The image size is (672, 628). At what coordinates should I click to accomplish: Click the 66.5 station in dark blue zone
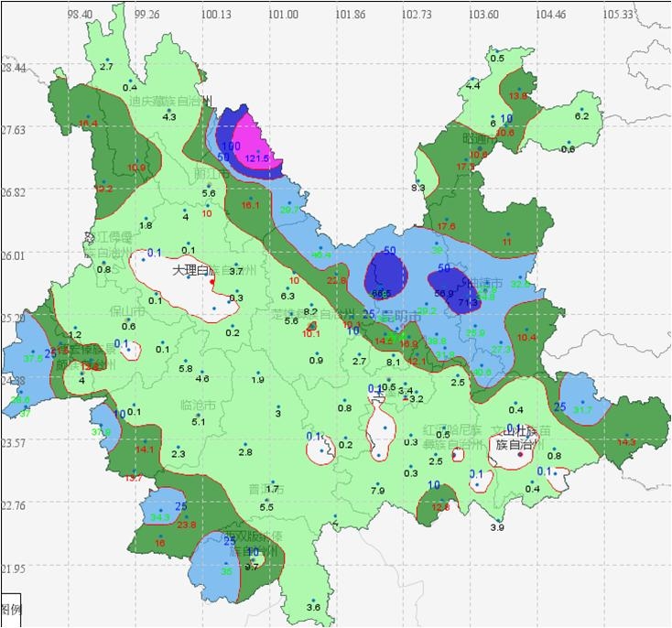pos(382,293)
